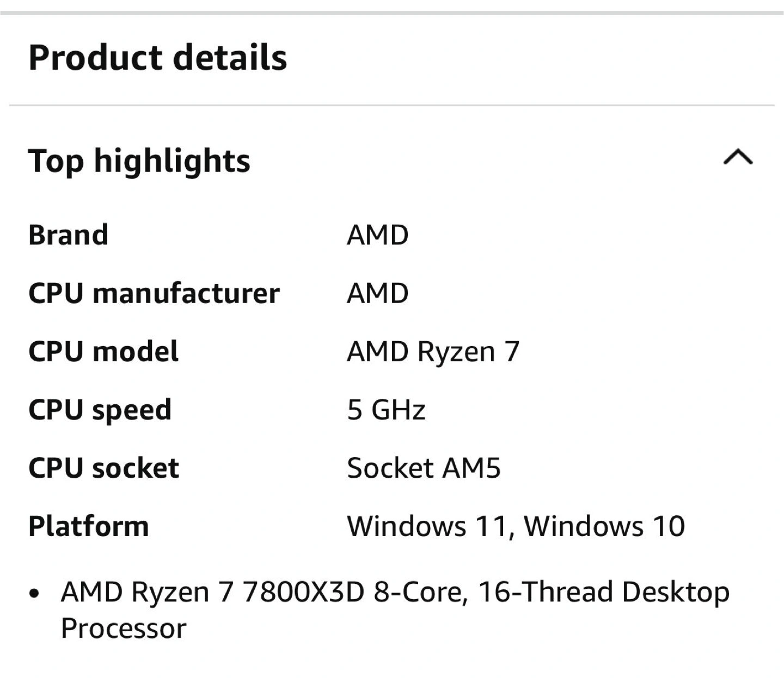Click the Top highlights heading
This screenshot has width=784, height=678.
pos(139,161)
